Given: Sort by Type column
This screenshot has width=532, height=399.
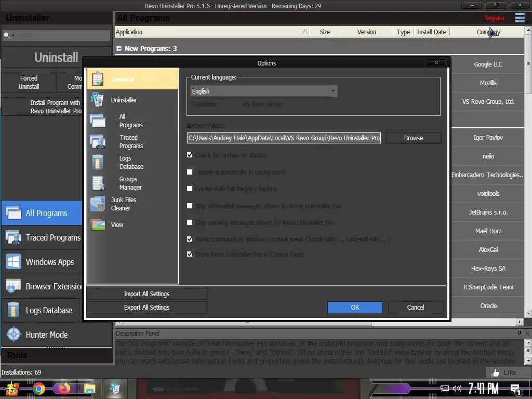Looking at the screenshot, I should [403, 32].
